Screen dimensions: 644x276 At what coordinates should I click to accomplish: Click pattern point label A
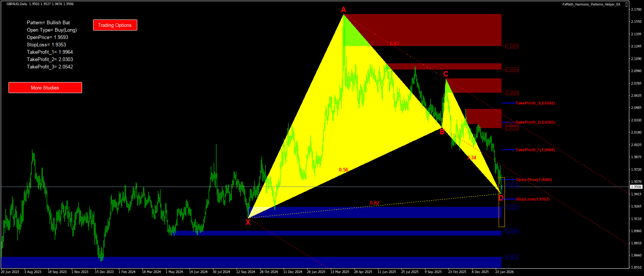coord(343,10)
